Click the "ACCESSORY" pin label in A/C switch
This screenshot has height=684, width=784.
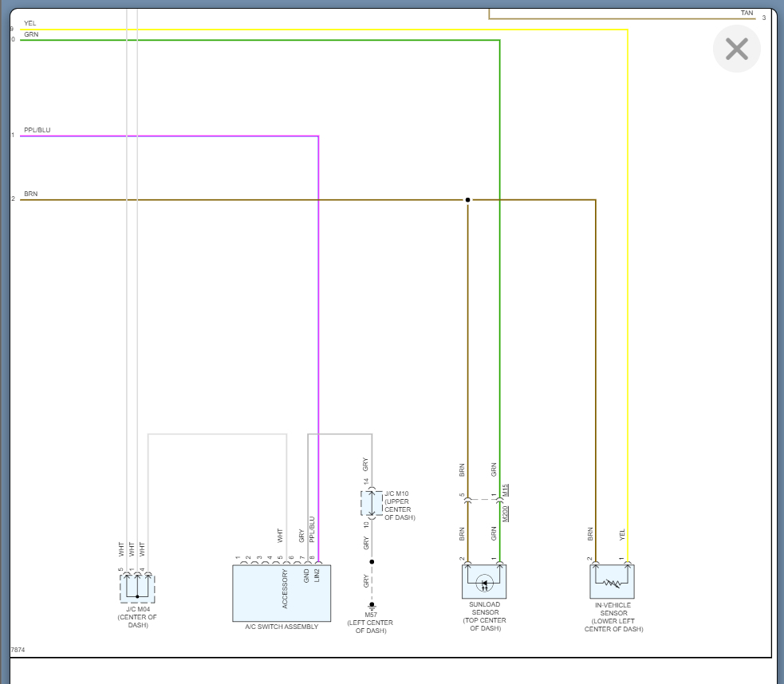tap(285, 588)
